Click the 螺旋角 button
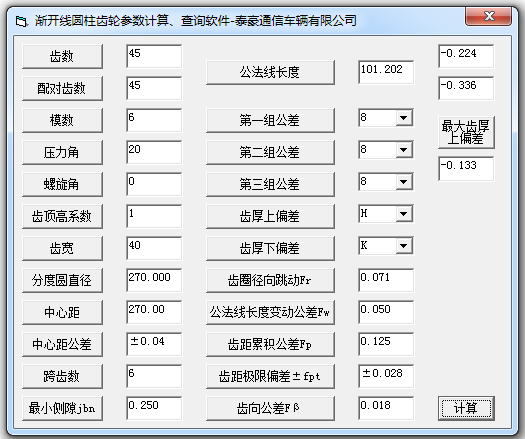 click(62, 185)
